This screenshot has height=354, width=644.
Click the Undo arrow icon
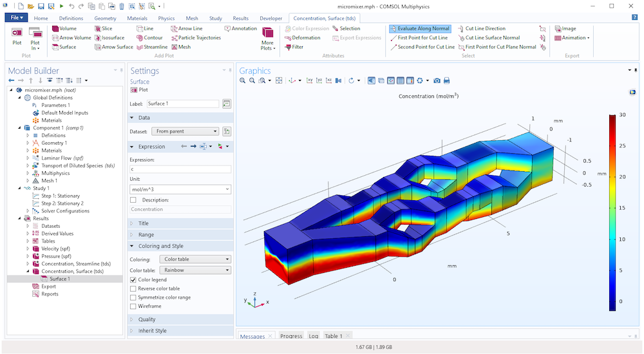(x=71, y=6)
